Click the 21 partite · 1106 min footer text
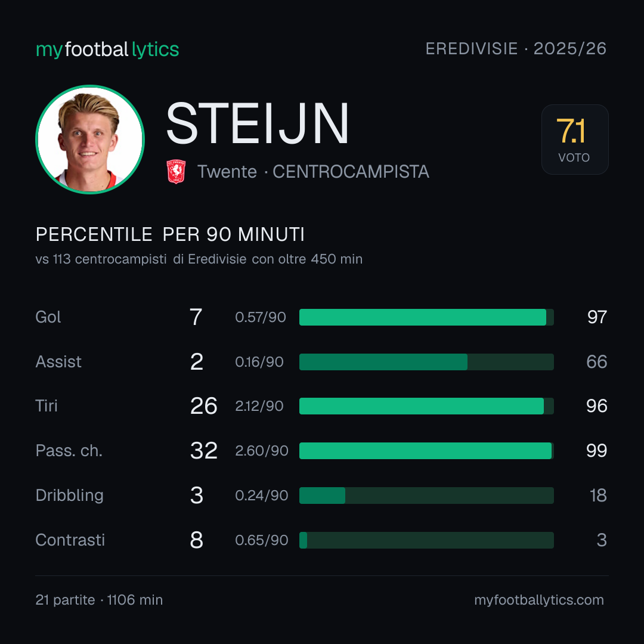 [99, 600]
